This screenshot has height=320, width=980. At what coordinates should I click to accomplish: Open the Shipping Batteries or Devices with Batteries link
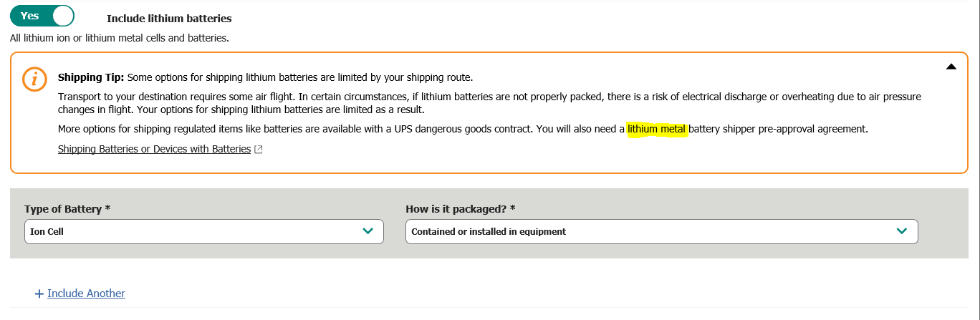click(154, 149)
